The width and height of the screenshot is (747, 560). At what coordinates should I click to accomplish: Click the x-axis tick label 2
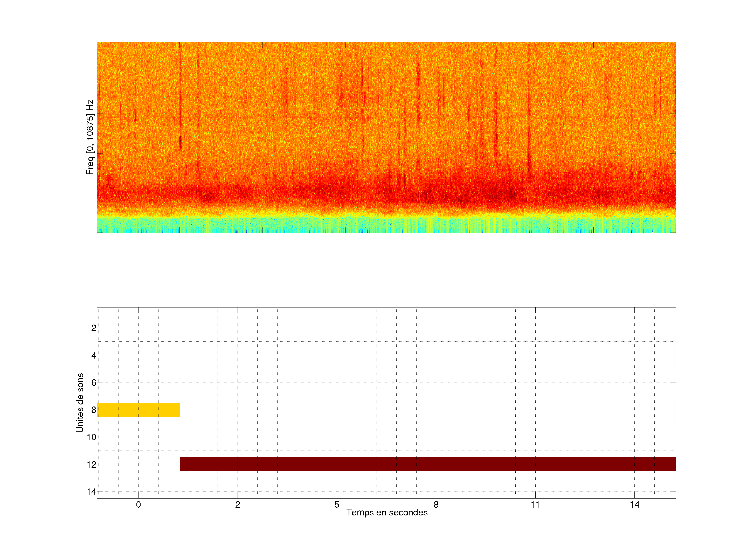[237, 505]
